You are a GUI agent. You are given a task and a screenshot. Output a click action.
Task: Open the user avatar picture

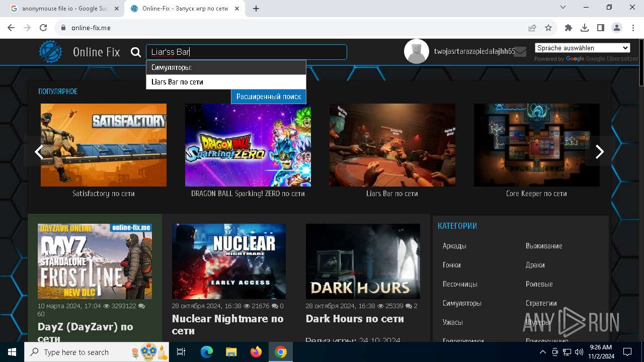417,51
